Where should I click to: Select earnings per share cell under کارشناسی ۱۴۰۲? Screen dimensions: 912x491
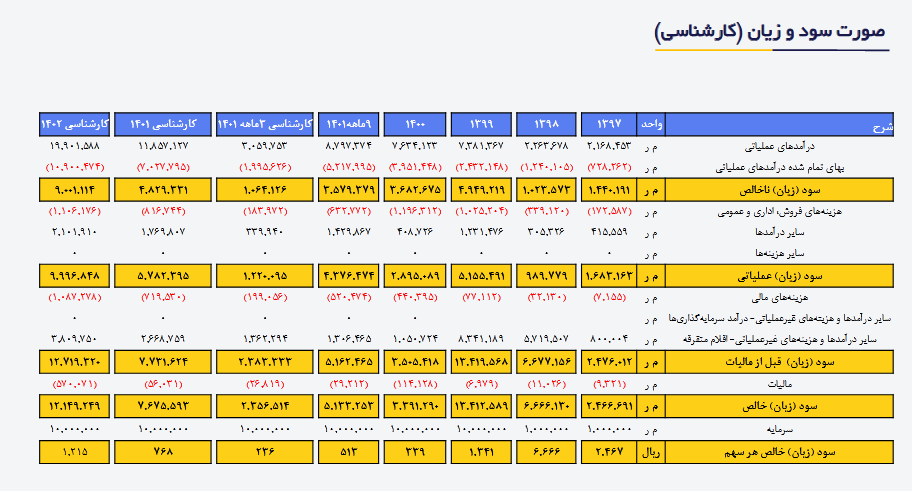pos(73,451)
